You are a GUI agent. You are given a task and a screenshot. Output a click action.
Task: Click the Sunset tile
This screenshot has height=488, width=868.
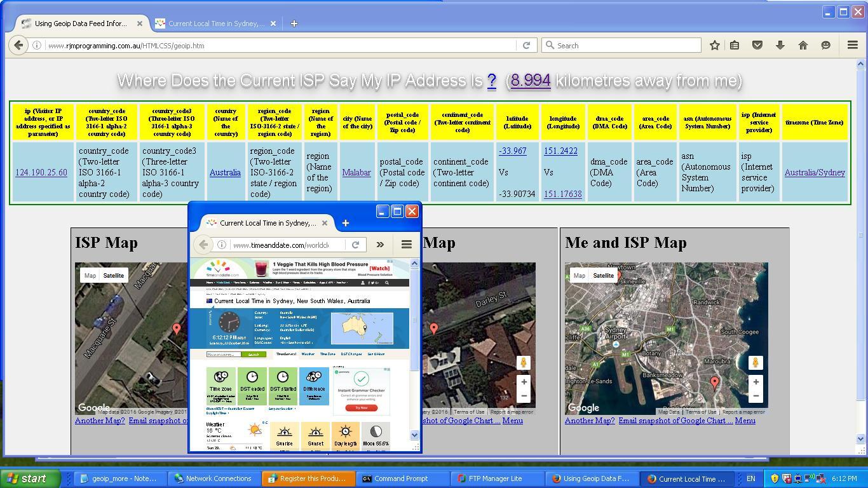tap(315, 437)
